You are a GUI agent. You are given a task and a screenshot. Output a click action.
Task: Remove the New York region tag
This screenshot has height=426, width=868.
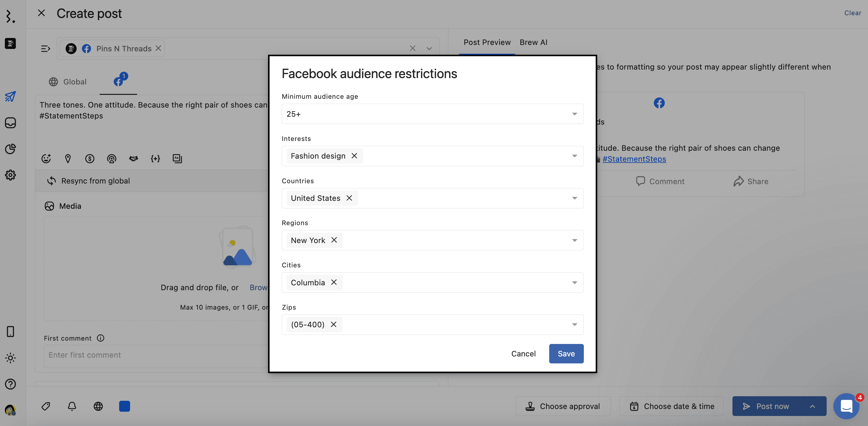pyautogui.click(x=334, y=240)
